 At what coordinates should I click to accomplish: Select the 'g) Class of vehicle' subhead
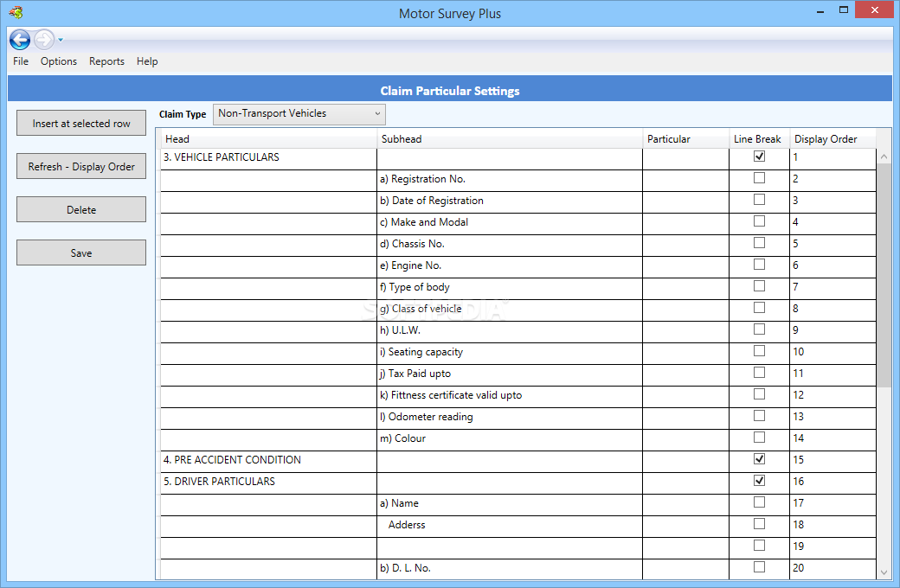coord(510,310)
